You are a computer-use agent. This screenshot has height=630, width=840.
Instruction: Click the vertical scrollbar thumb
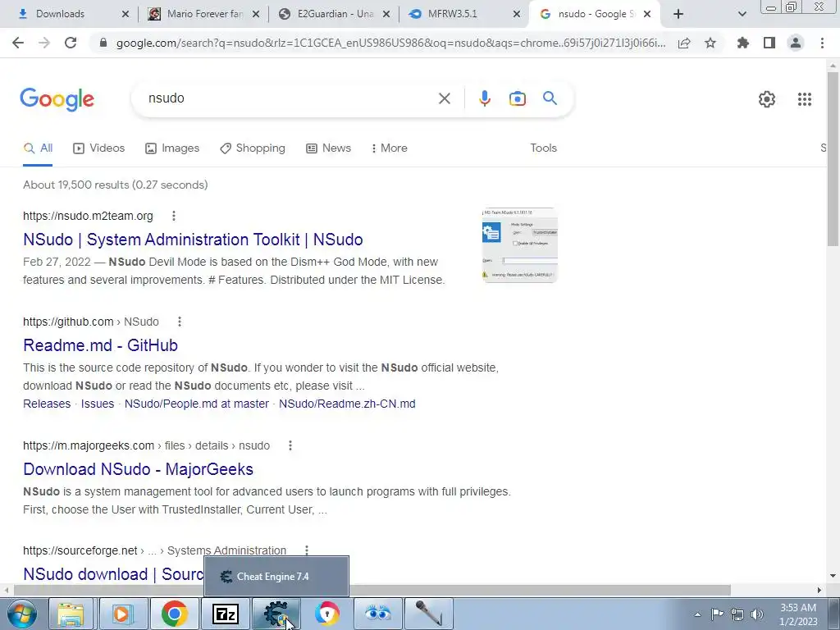[x=833, y=158]
